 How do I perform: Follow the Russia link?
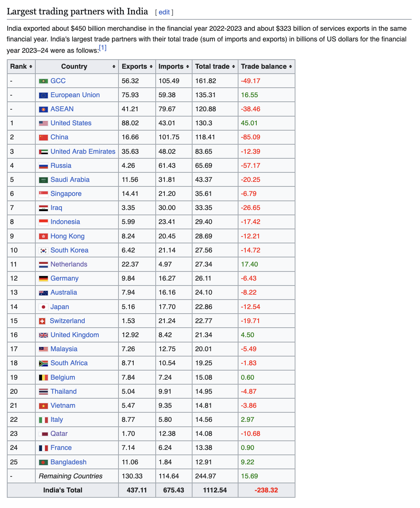tap(61, 166)
